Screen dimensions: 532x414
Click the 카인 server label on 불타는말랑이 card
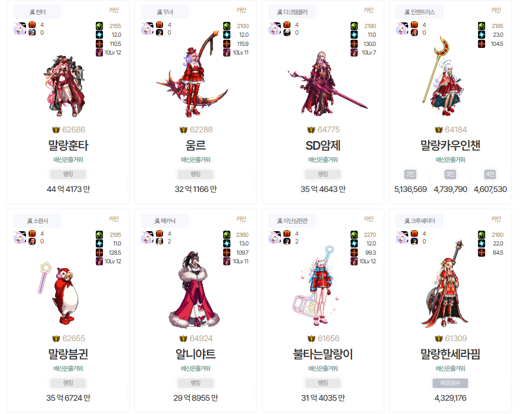(x=368, y=218)
